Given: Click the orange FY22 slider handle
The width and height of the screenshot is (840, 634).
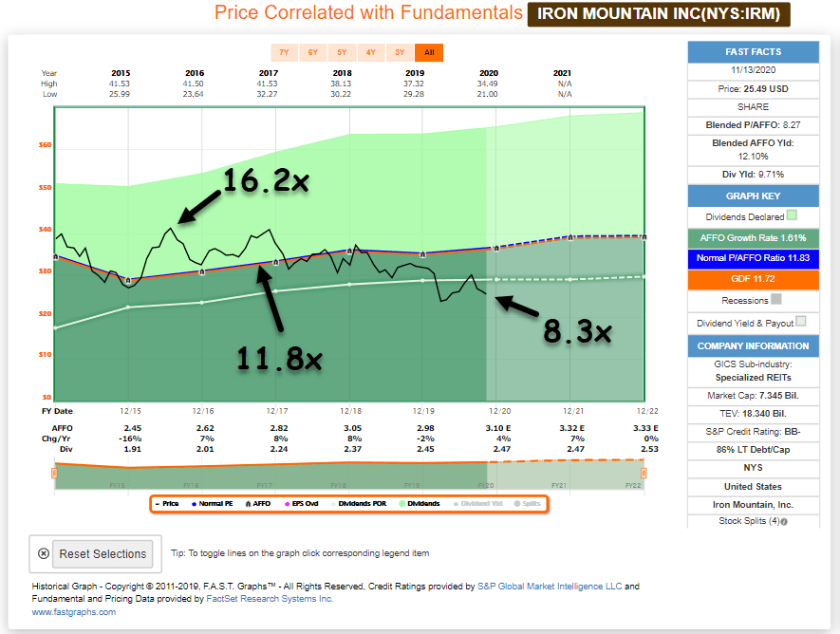Looking at the screenshot, I should point(645,473).
